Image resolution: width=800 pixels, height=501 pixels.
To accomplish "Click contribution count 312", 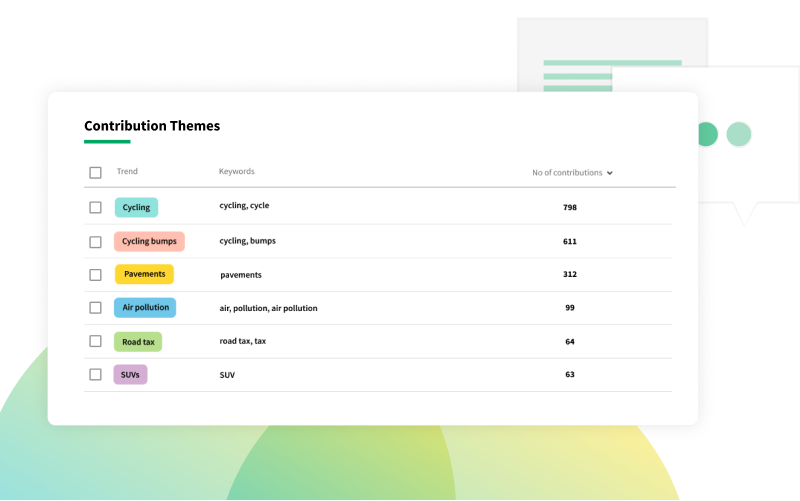I will click(570, 274).
